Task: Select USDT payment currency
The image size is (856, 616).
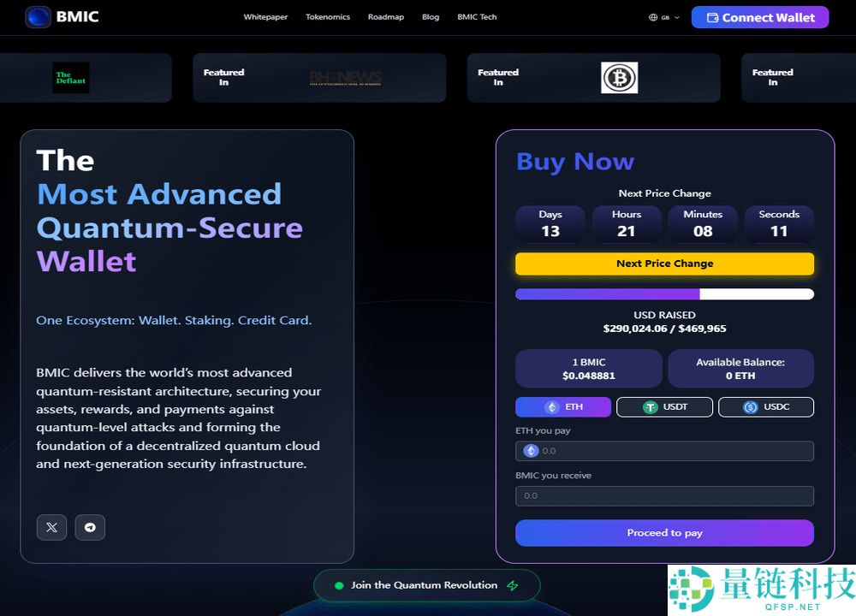Action: pyautogui.click(x=664, y=407)
